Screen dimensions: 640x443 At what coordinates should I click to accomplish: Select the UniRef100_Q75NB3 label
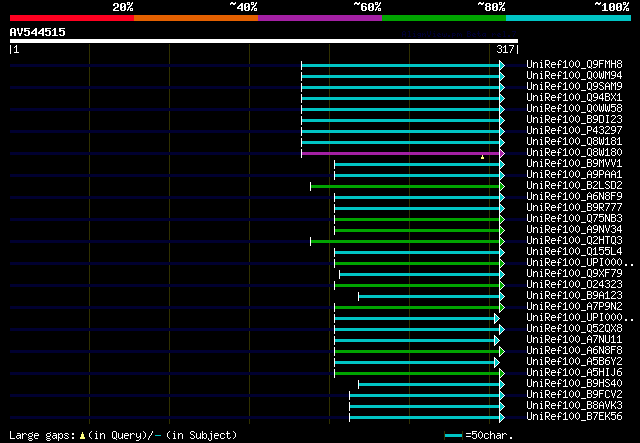pyautogui.click(x=574, y=219)
